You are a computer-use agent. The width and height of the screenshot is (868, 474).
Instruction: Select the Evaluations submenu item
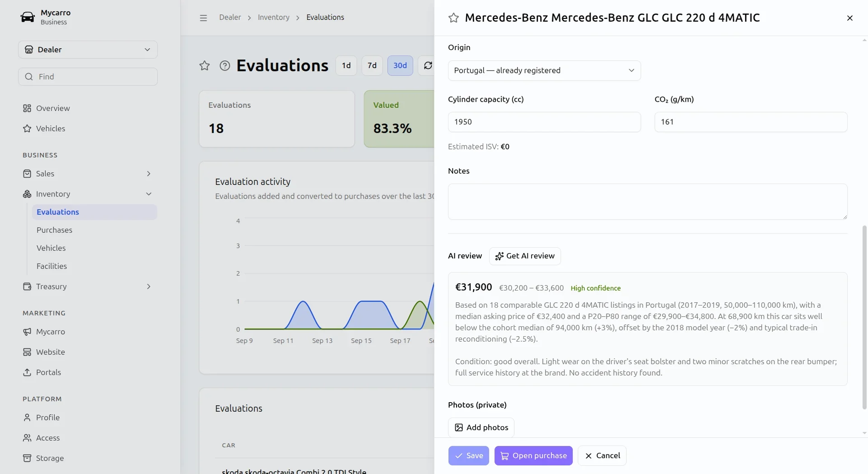[x=94, y=212]
